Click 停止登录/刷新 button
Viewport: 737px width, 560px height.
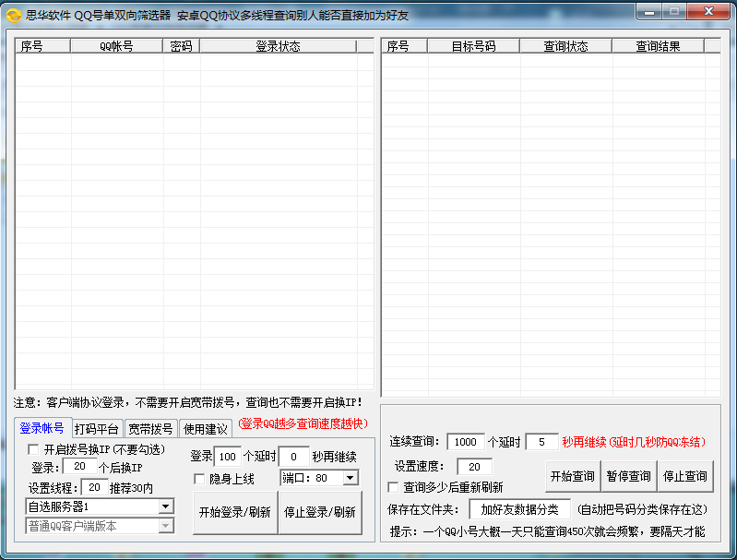[320, 512]
